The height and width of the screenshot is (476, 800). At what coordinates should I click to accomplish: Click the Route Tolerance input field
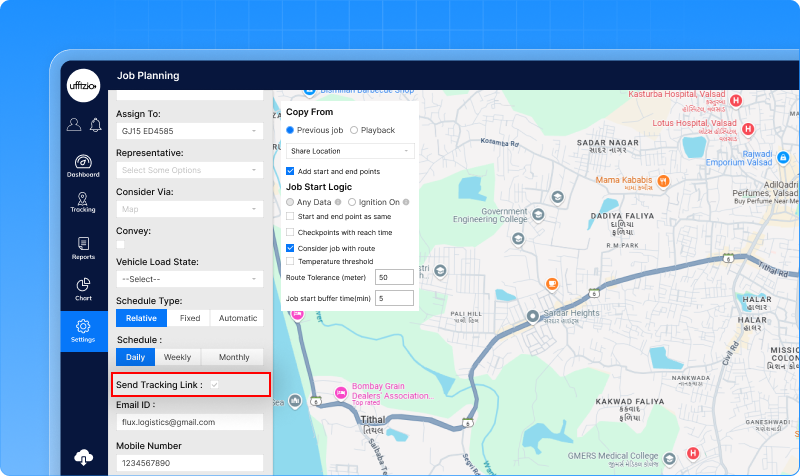(394, 277)
